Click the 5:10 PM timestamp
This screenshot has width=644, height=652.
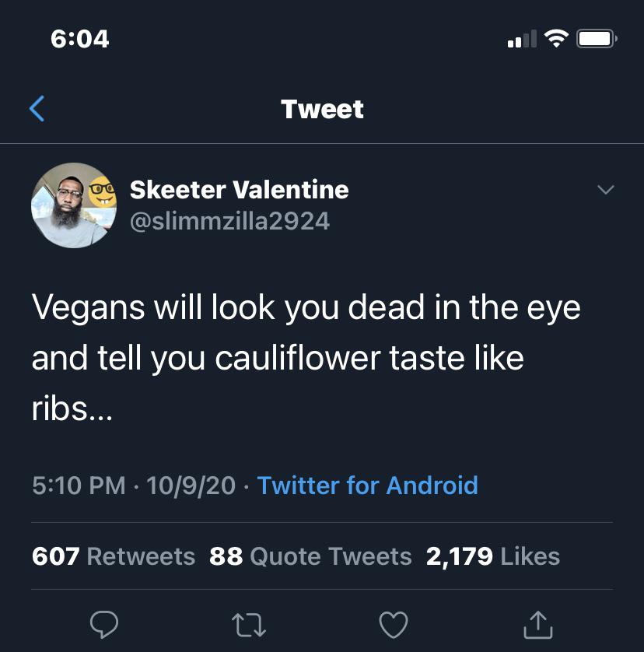(x=79, y=485)
